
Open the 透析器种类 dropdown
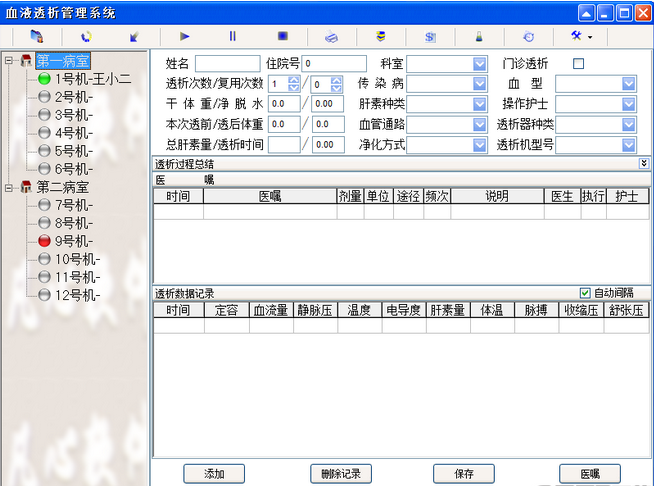(629, 124)
